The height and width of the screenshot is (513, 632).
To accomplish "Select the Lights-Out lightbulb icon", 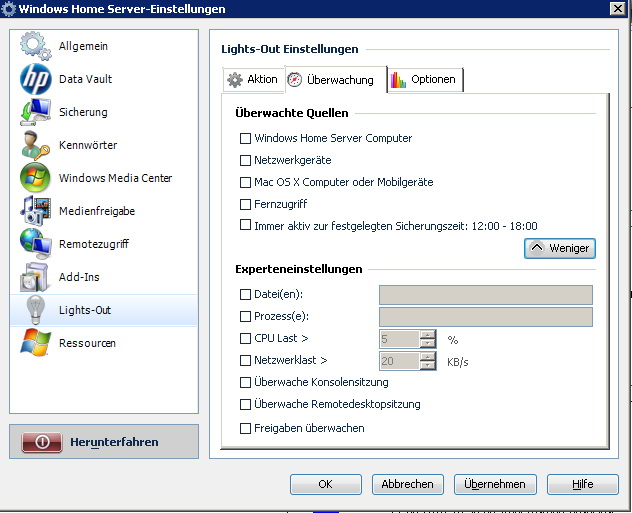I will (35, 309).
